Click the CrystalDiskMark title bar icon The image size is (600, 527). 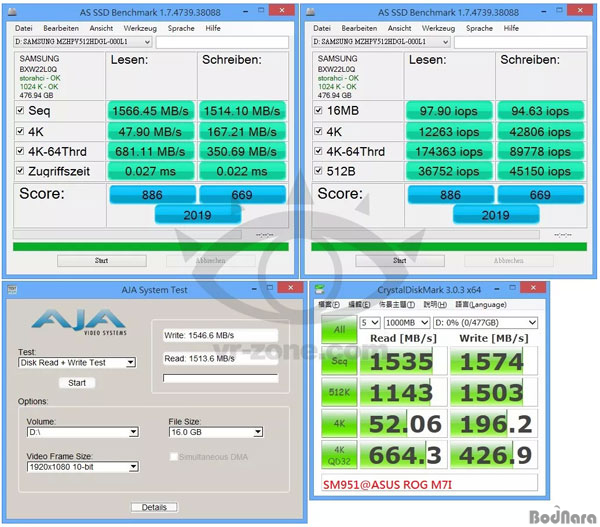click(320, 289)
